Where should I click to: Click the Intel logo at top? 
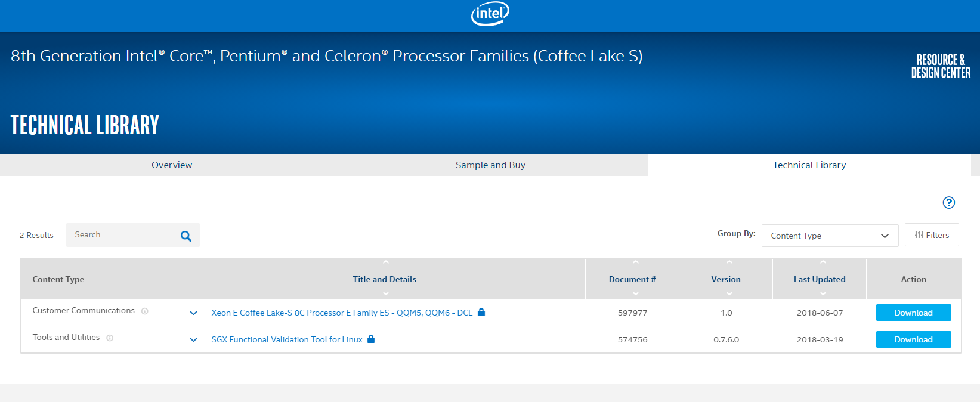tap(490, 14)
